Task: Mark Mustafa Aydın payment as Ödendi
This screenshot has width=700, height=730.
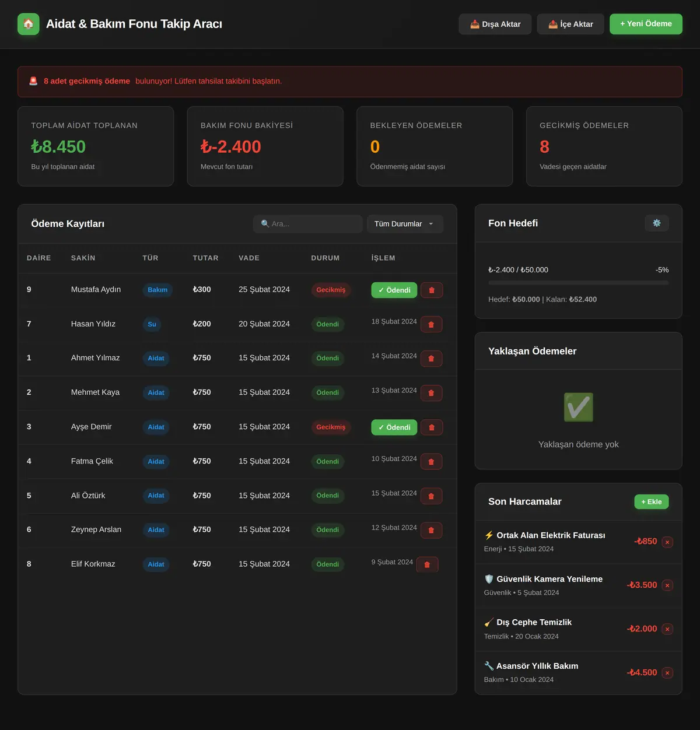Action: click(x=394, y=290)
